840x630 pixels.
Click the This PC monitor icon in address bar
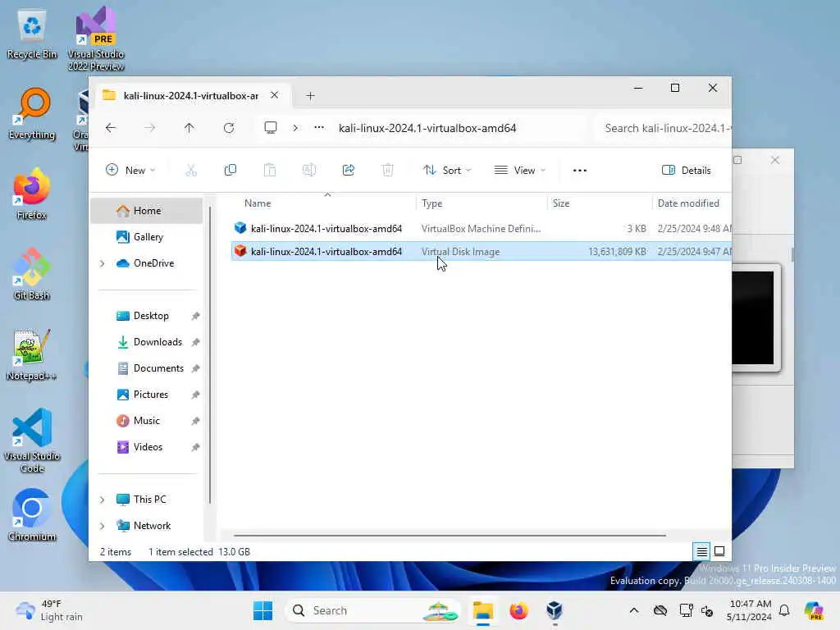[271, 127]
